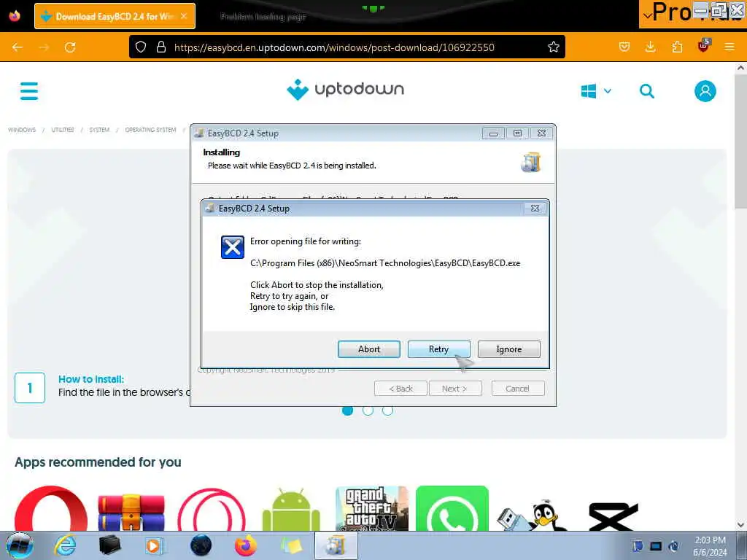The image size is (747, 560).
Task: Switch to Problem loading page tab
Action: [263, 17]
